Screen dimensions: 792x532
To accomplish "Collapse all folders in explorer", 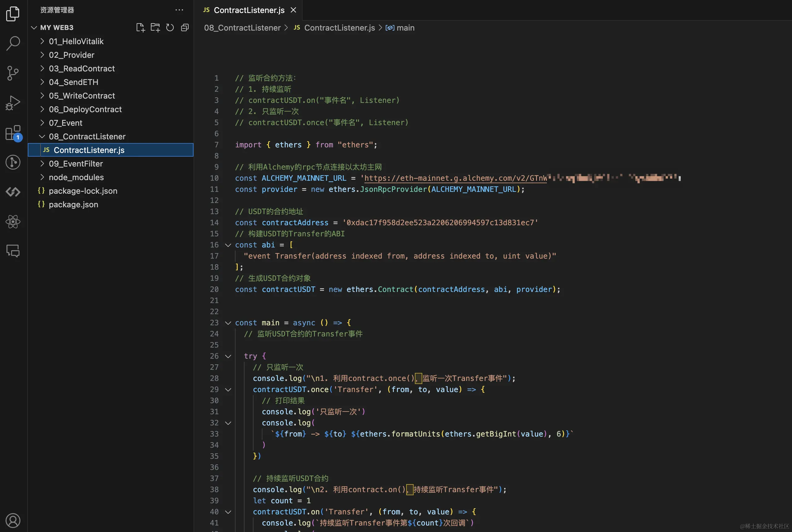I will point(185,27).
